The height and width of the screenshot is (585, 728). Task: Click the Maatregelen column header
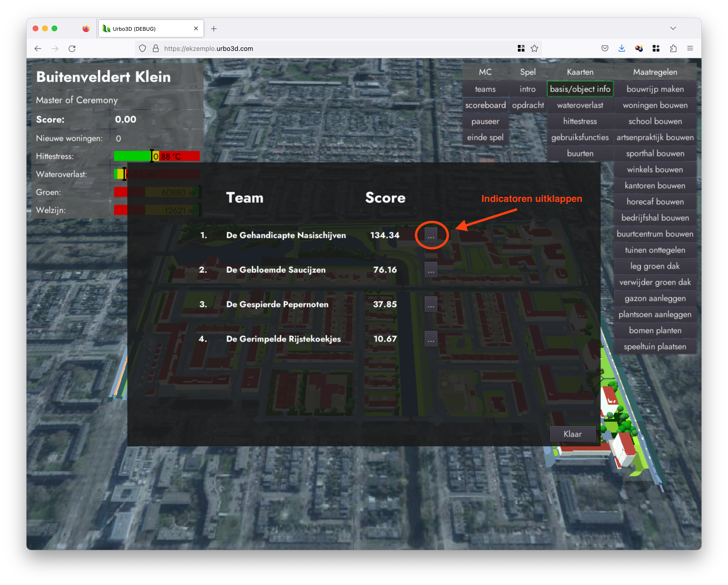click(655, 72)
